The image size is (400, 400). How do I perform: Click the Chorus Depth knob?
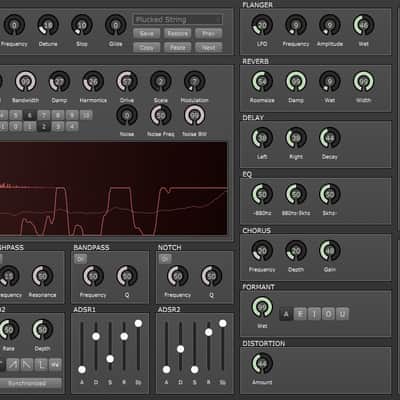point(296,251)
